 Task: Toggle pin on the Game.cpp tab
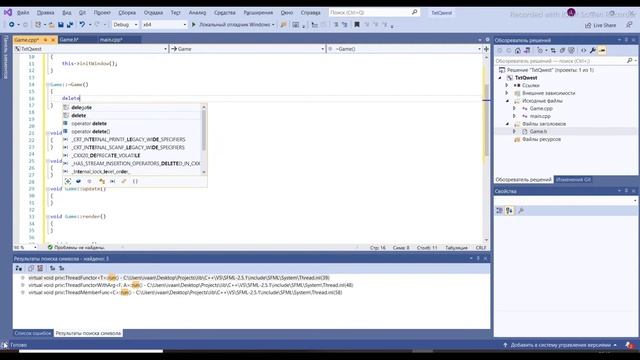(45, 40)
